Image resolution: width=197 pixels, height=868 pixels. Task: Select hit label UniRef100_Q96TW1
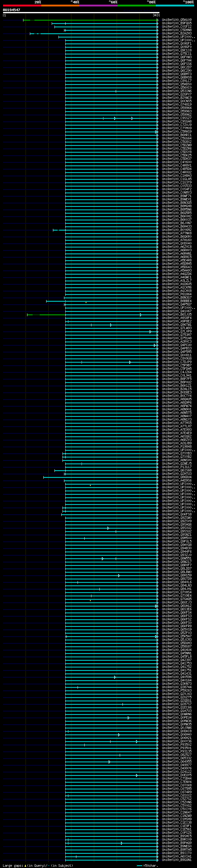pos(177,325)
